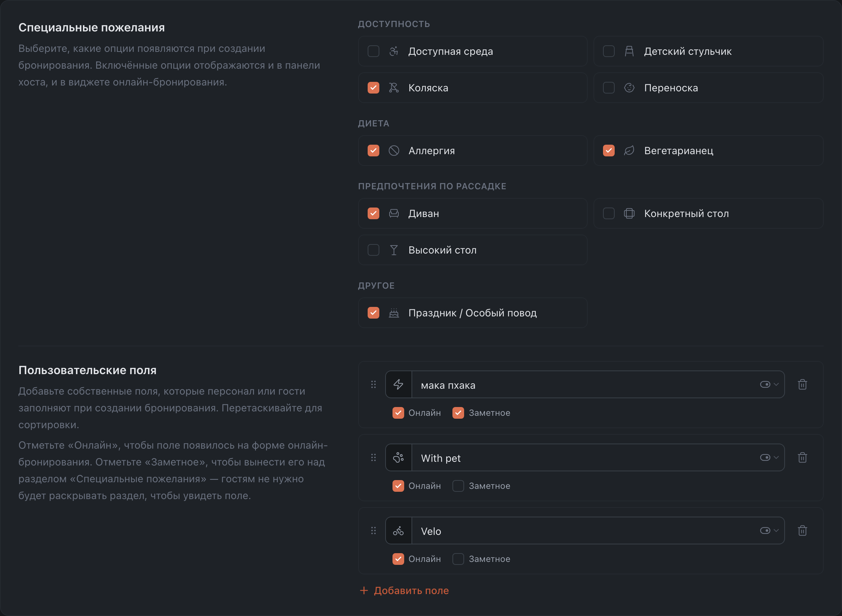Viewport: 842px width, 616px height.
Task: Open the Velo field type dropdown
Action: pyautogui.click(x=769, y=531)
